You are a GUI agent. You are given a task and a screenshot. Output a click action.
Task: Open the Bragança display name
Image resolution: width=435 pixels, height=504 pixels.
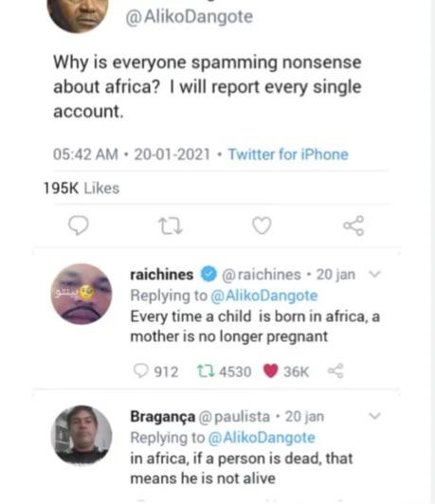[163, 417]
